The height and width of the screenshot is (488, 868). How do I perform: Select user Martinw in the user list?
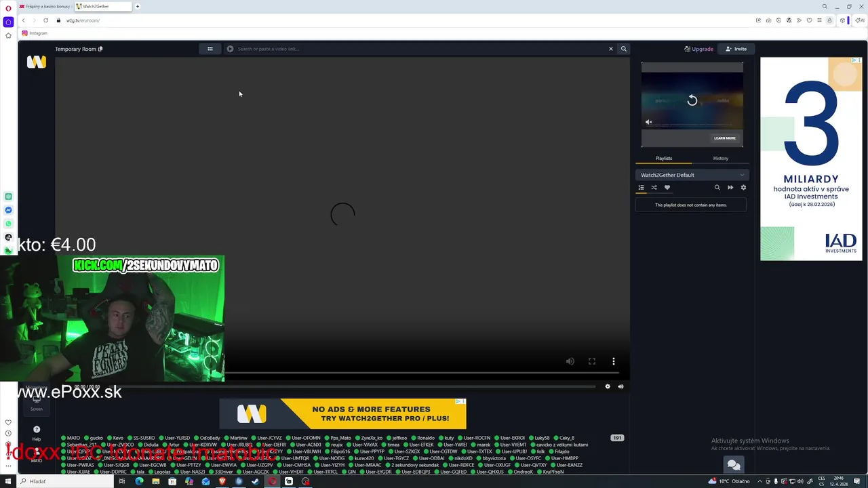(x=235, y=438)
